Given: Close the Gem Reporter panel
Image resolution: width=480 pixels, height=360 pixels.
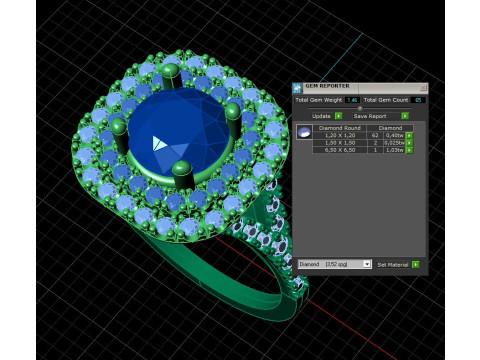Looking at the screenshot, I should (x=423, y=88).
